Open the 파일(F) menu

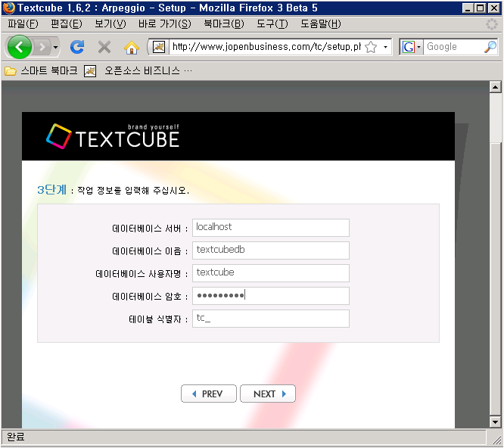pos(23,23)
